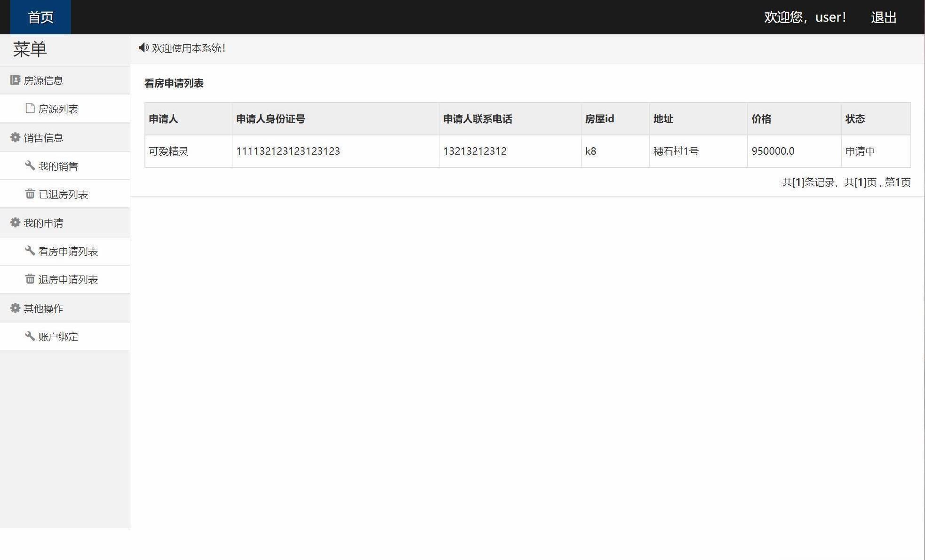This screenshot has width=925, height=560.
Task: Open the 房源列表 menu item
Action: (65, 109)
